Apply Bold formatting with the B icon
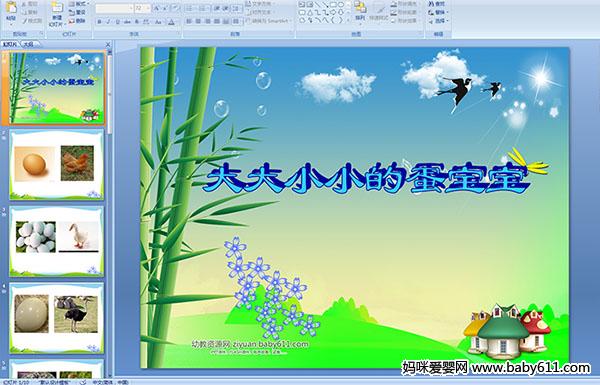Image resolution: width=600 pixels, height=385 pixels. pyautogui.click(x=99, y=22)
